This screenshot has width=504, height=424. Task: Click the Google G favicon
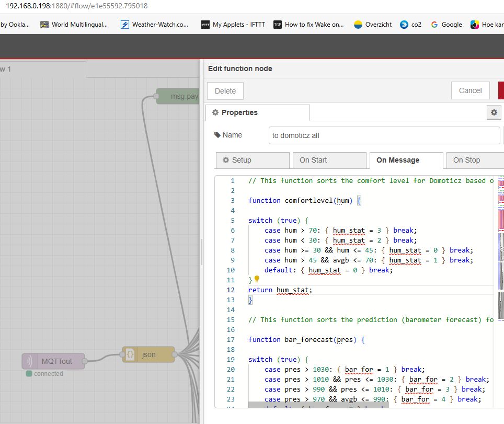click(x=434, y=25)
